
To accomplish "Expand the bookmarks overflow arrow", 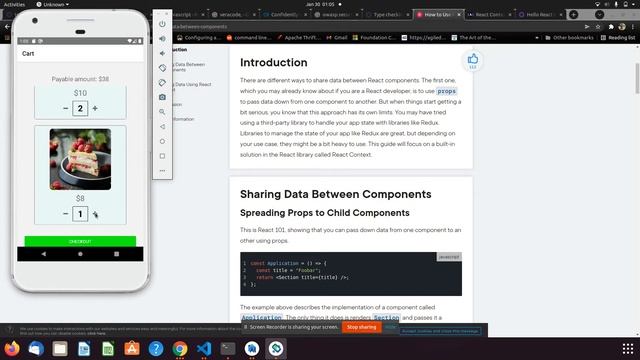I will pos(537,38).
